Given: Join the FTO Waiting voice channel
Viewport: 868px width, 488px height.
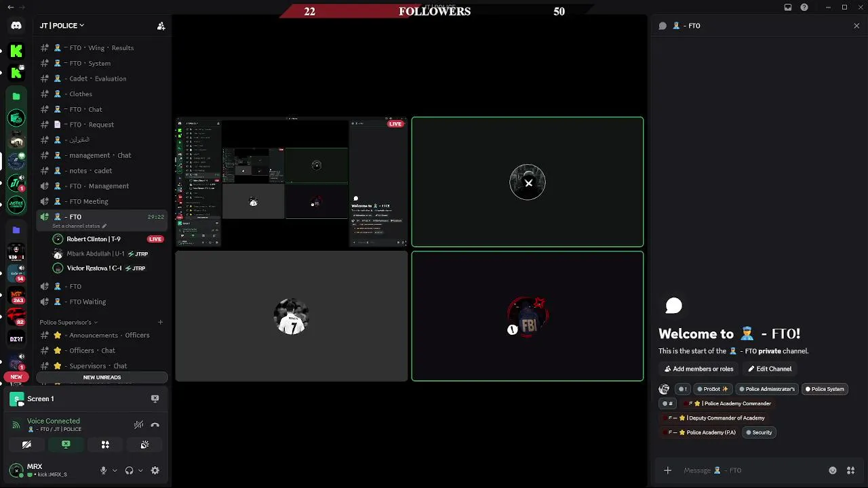Looking at the screenshot, I should tap(102, 302).
